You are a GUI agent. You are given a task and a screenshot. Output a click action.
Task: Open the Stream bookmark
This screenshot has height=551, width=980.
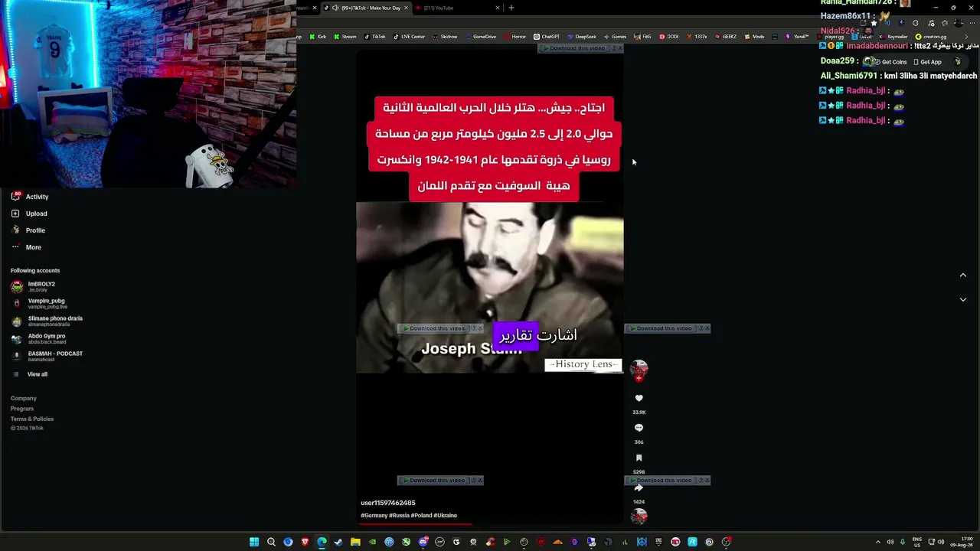[345, 37]
